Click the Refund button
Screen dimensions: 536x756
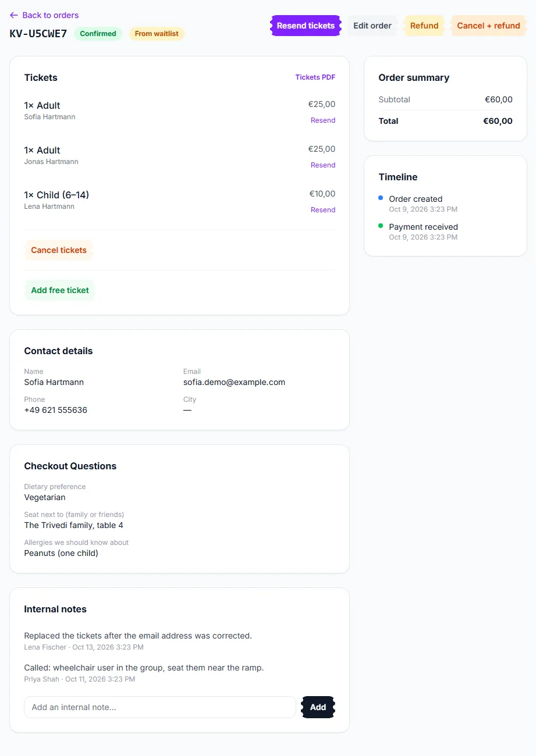point(424,26)
